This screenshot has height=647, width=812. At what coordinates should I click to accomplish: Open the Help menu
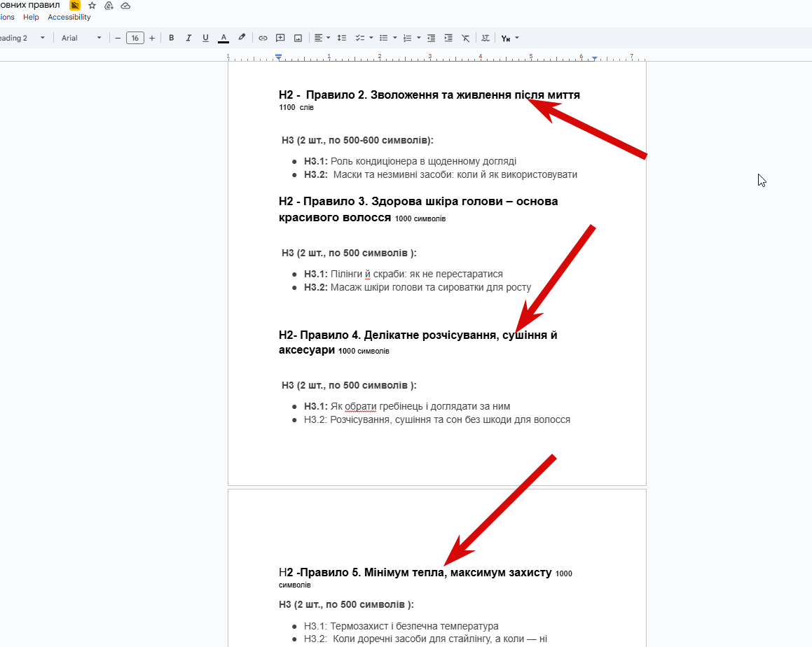click(x=31, y=17)
